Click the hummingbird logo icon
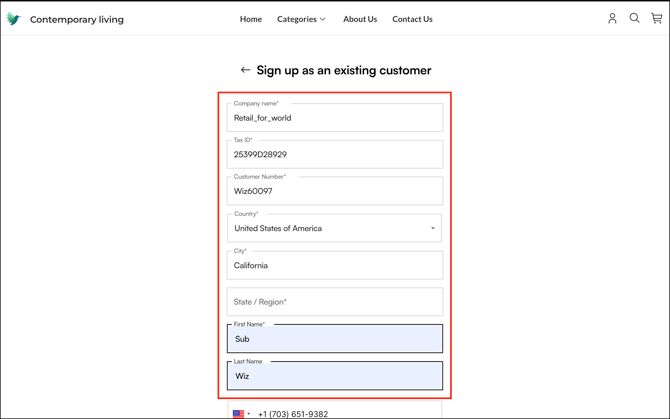The image size is (670, 419). pos(13,19)
